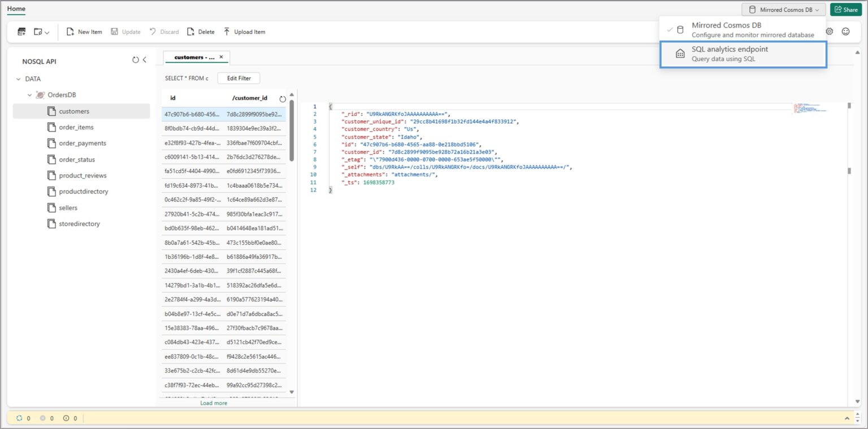
Task: Click the Load more link
Action: click(214, 402)
